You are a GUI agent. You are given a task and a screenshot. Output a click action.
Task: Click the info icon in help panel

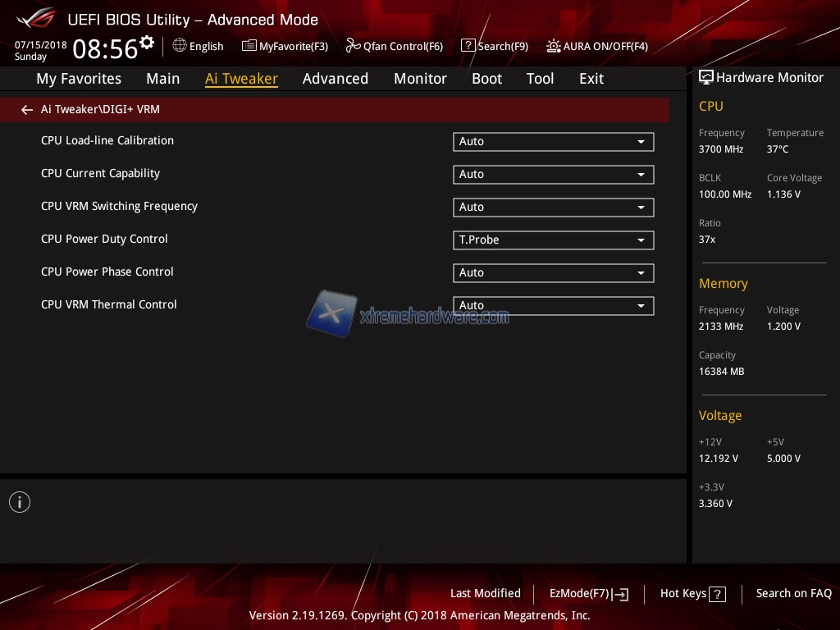(x=20, y=502)
